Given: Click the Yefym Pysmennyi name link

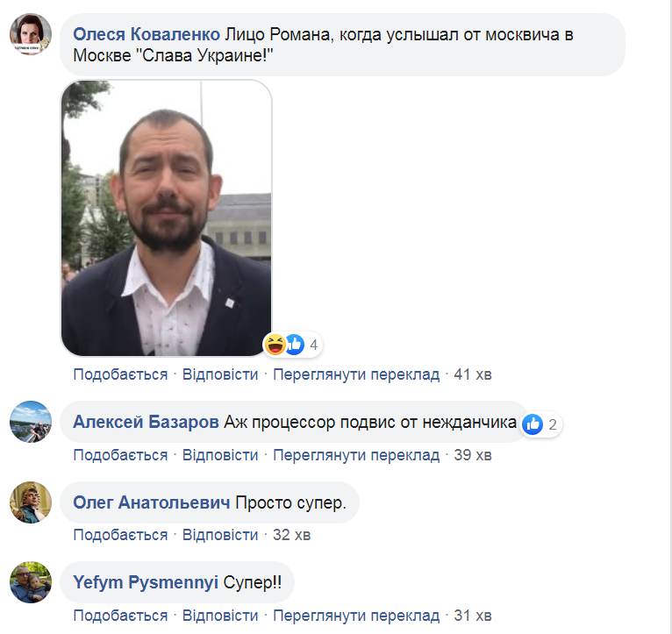Looking at the screenshot, I should pos(146,582).
